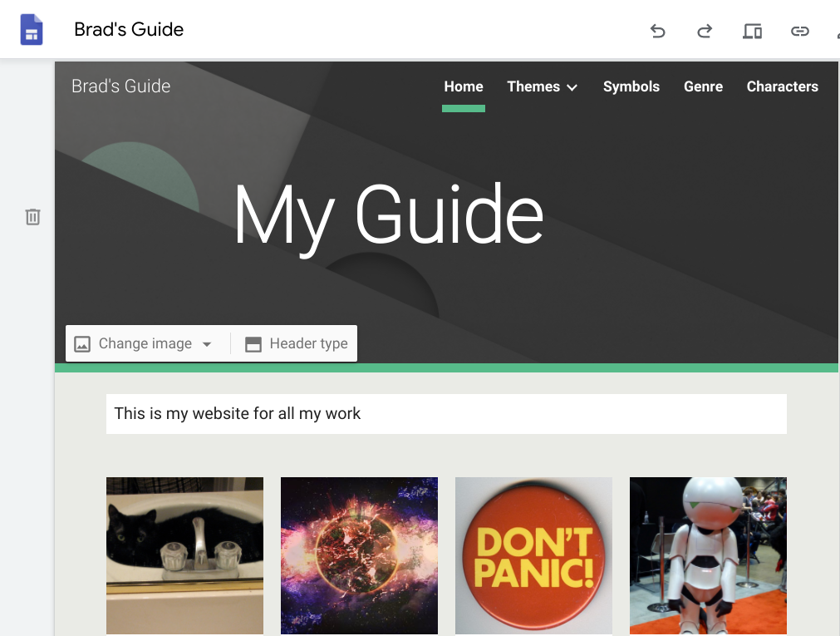This screenshot has height=636, width=840.
Task: Expand the Themes submenu chevron
Action: tap(572, 87)
